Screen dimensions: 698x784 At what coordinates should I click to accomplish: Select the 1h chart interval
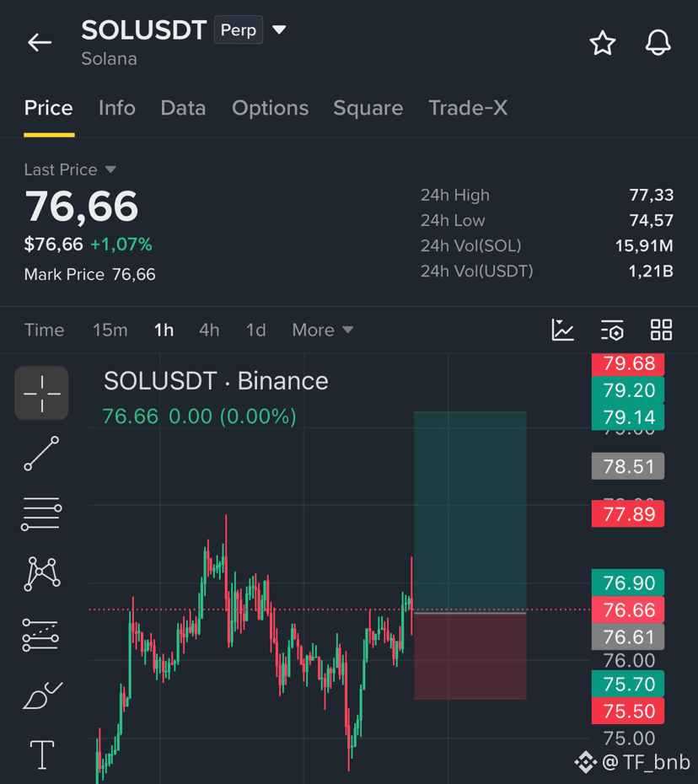(164, 330)
